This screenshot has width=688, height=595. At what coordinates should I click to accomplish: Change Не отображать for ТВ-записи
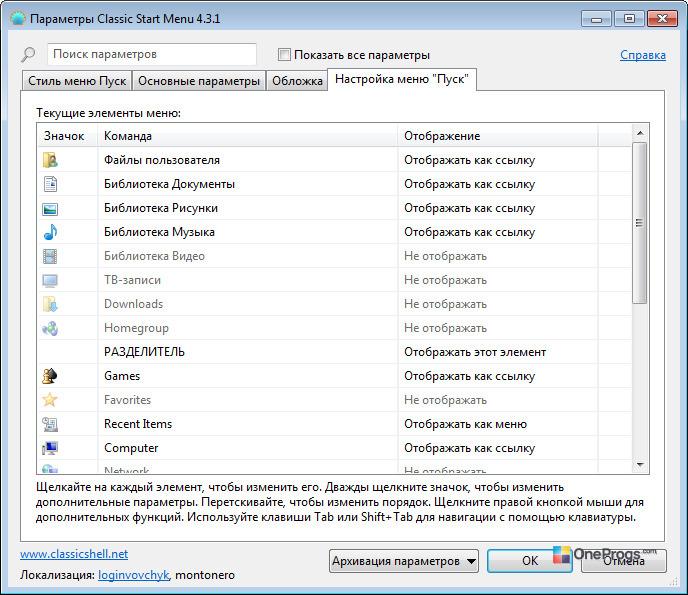click(x=445, y=280)
